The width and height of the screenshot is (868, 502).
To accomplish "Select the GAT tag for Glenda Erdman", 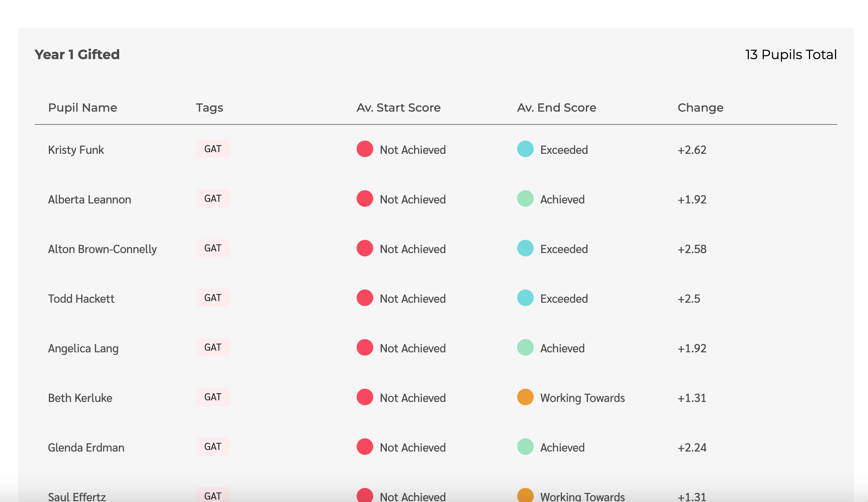I will tap(213, 447).
